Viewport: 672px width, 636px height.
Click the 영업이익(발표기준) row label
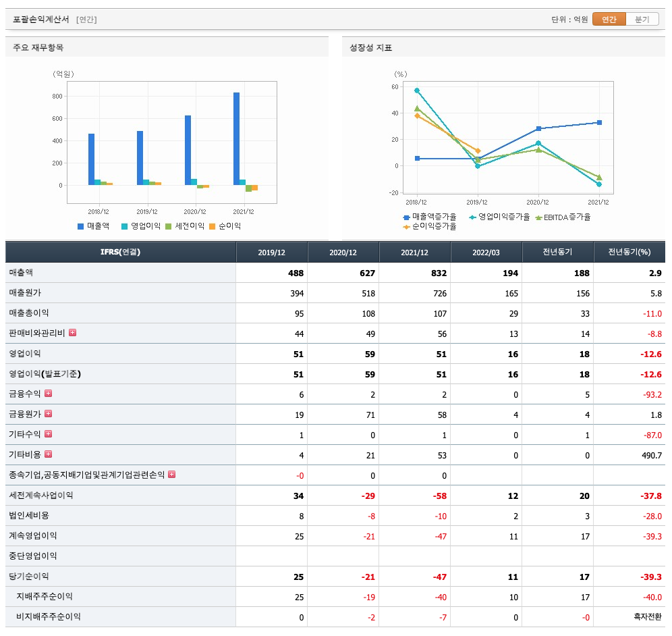coord(45,373)
